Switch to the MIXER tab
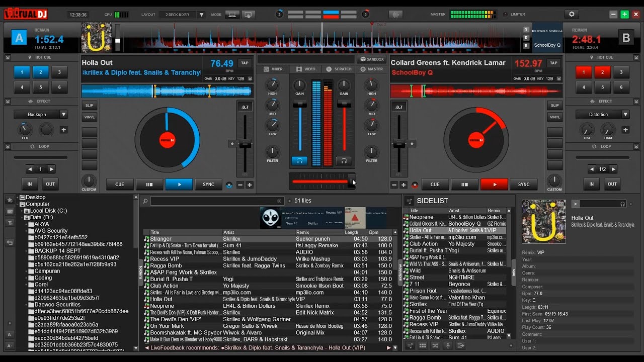The image size is (644, 362). [273, 69]
